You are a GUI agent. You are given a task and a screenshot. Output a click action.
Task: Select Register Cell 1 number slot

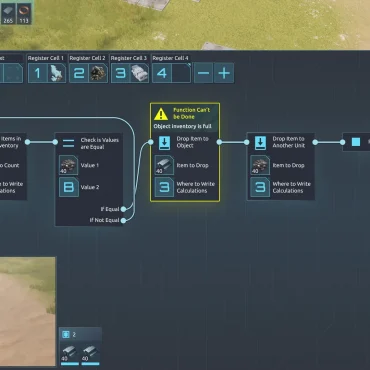(x=37, y=73)
